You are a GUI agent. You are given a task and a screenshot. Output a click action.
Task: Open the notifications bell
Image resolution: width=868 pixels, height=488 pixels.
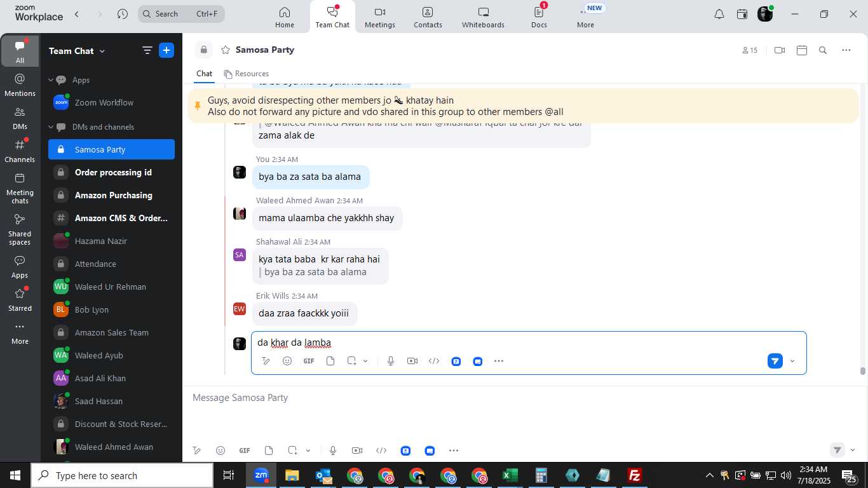pyautogui.click(x=719, y=14)
